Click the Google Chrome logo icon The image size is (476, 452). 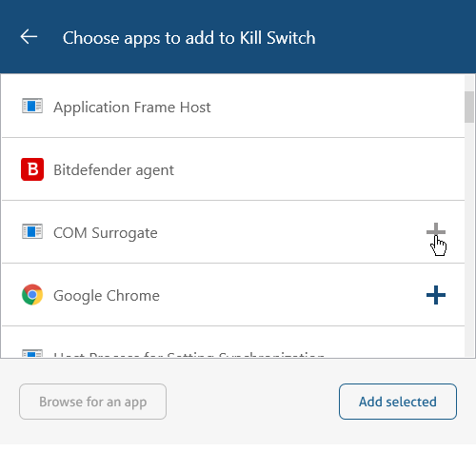click(32, 295)
